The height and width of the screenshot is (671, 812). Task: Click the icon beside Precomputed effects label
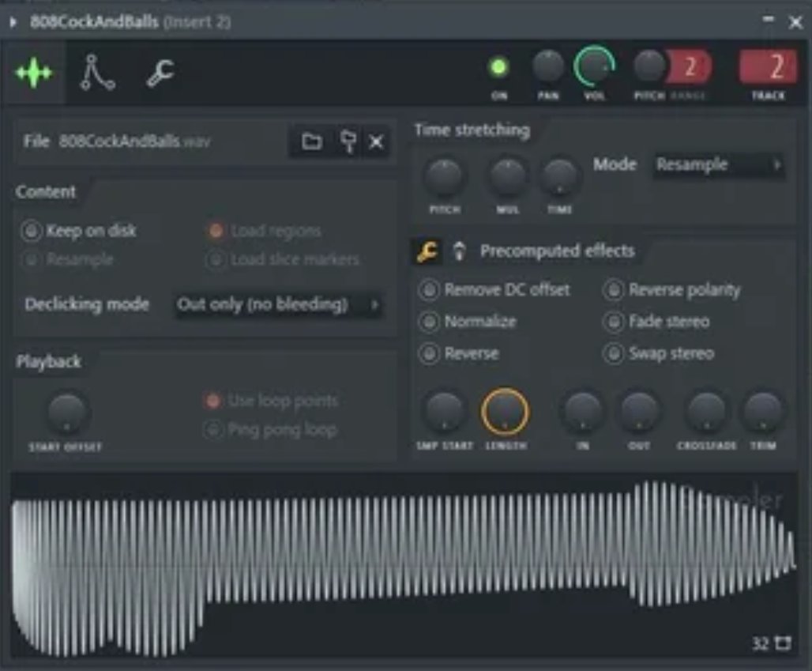coord(459,251)
